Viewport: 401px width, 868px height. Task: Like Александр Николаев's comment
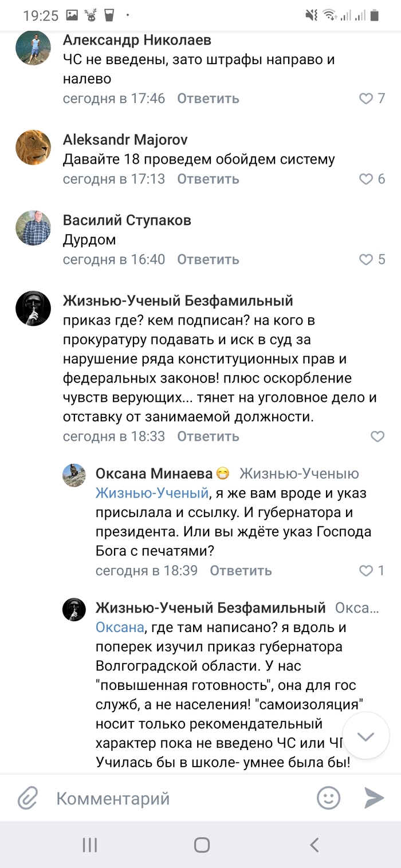366,98
